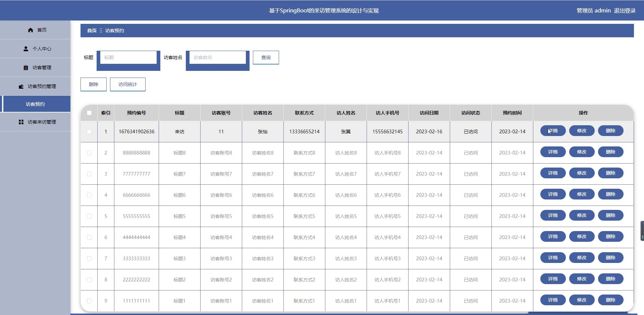The height and width of the screenshot is (315, 644).
Task: View 详情 for row 标题8
Action: 553,152
